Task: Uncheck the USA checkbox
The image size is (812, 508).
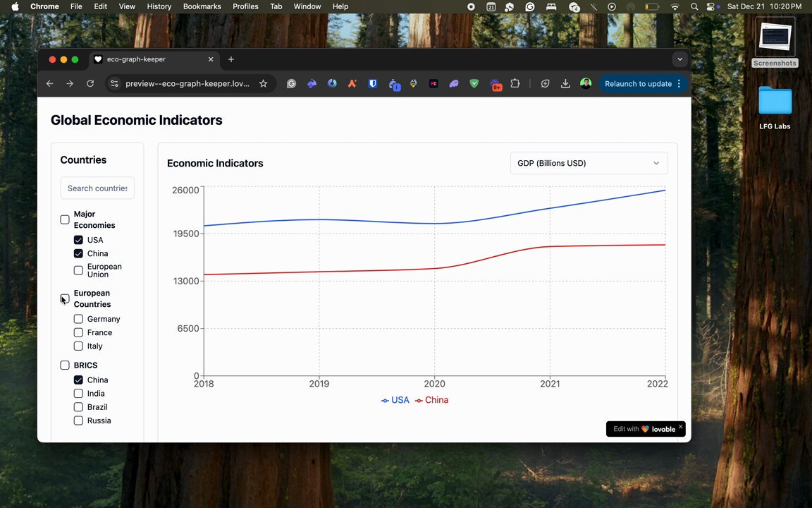Action: 78,240
